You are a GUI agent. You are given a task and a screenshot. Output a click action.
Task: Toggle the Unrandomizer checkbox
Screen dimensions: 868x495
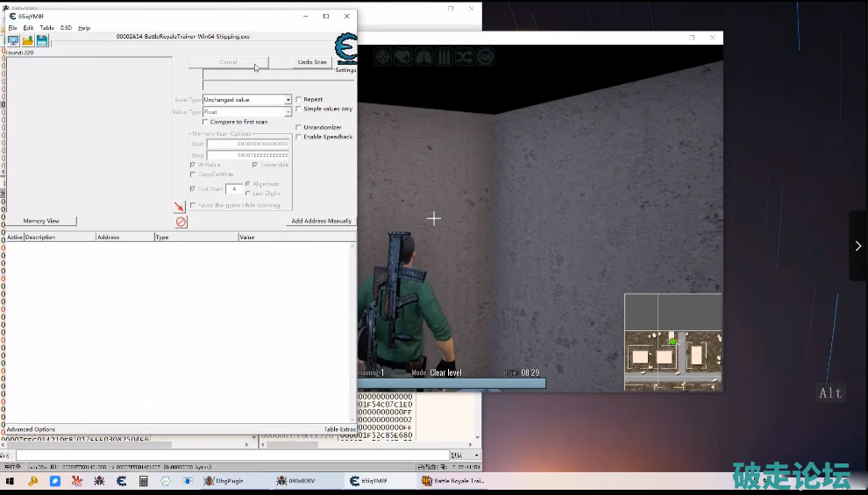click(299, 127)
